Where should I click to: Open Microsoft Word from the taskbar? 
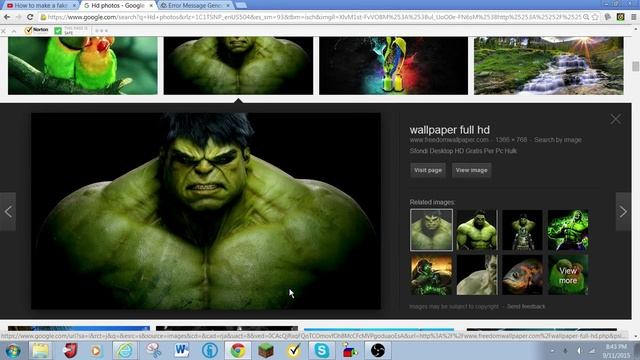[x=182, y=351]
